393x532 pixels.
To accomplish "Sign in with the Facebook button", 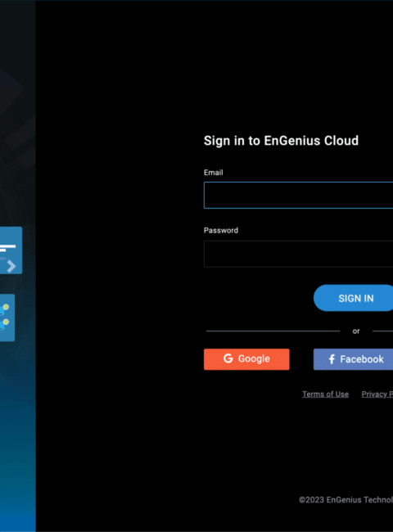I will tap(354, 359).
